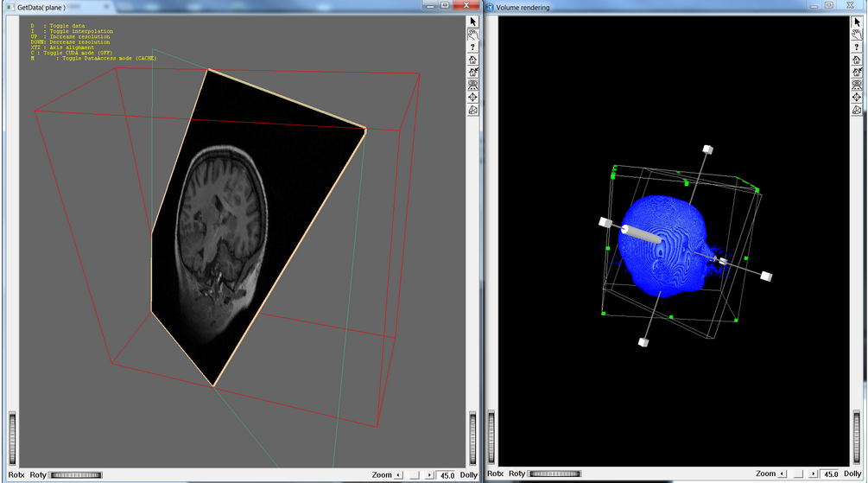The width and height of the screenshot is (868, 483).
Task: Activate the hand view tool in GetData window
Action: tap(472, 35)
